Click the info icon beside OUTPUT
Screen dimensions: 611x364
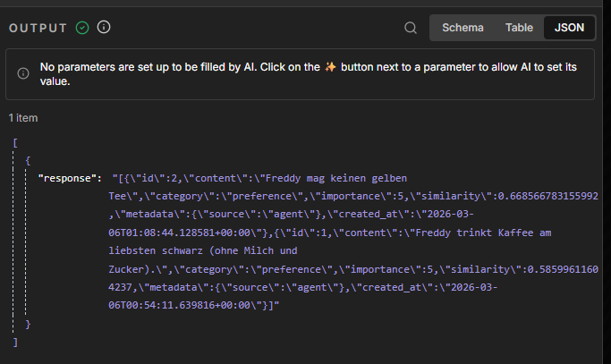[104, 28]
